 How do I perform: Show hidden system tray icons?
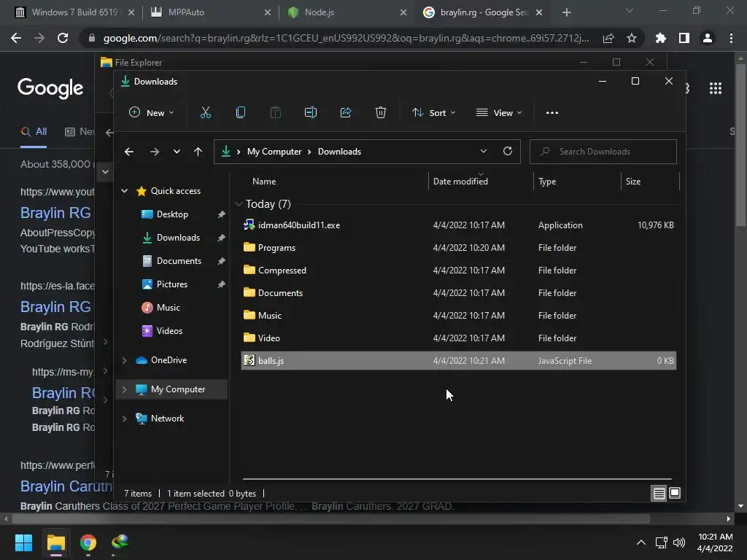coord(640,542)
